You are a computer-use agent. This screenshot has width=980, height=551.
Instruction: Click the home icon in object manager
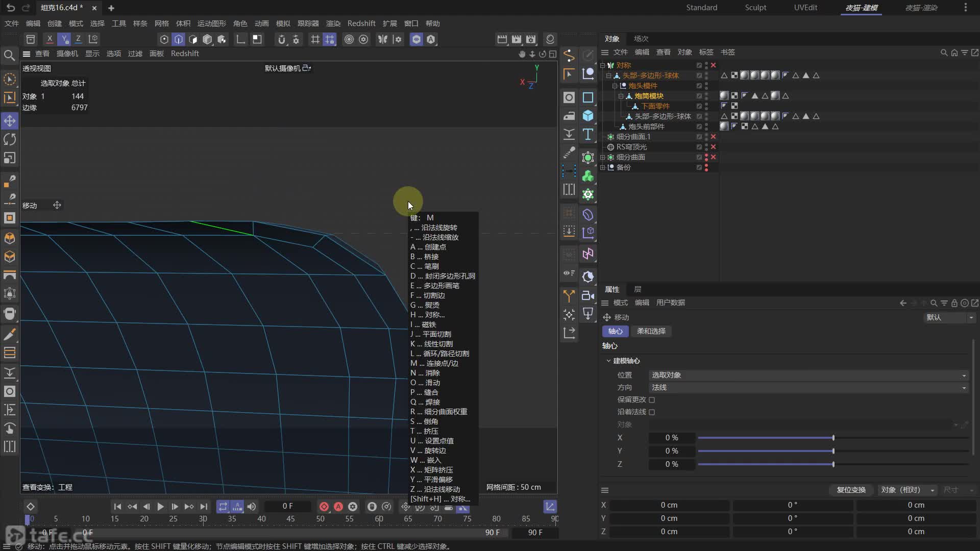954,53
